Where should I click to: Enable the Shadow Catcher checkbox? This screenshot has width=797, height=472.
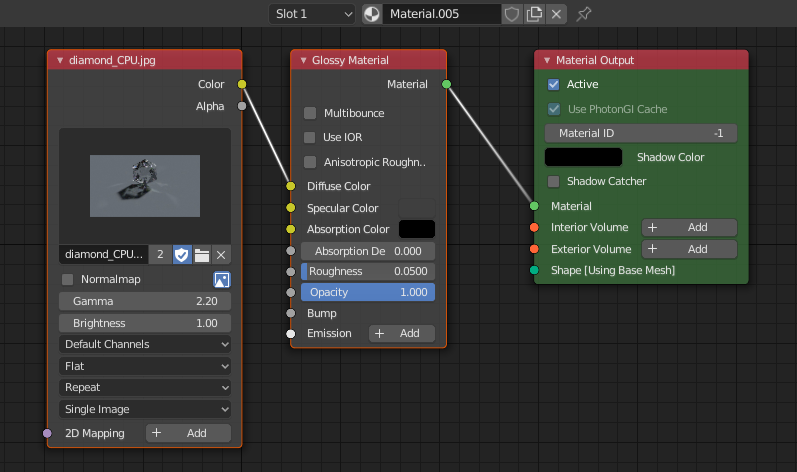point(554,182)
